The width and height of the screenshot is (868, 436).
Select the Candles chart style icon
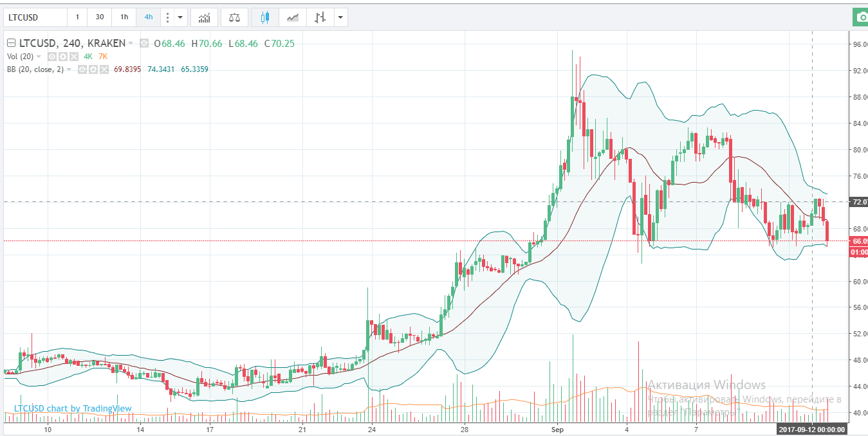(264, 17)
